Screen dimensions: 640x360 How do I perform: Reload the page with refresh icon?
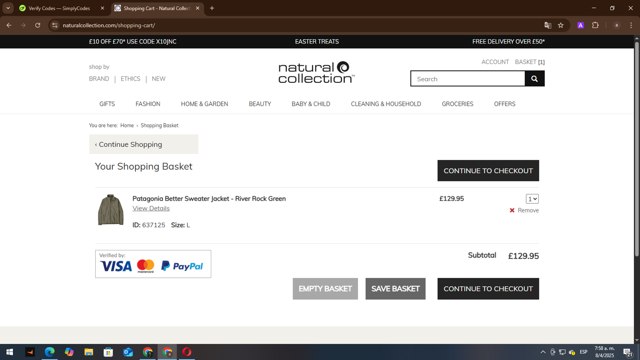(x=38, y=25)
